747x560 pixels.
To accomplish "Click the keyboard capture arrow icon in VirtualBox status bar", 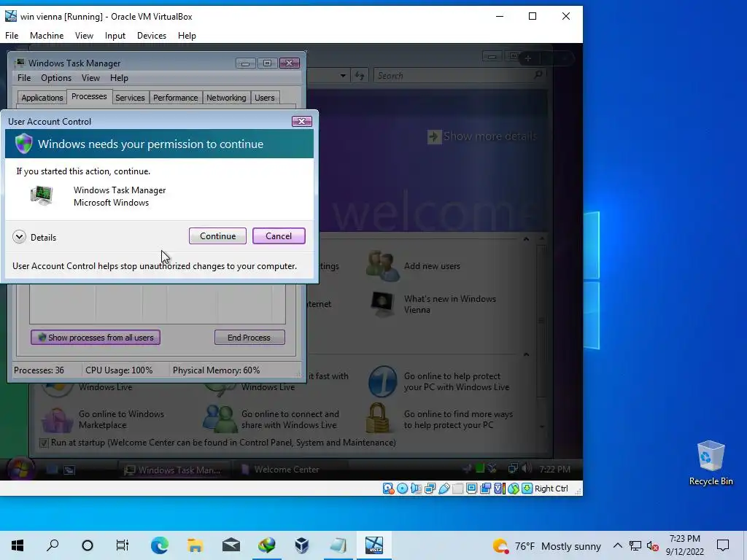I will [527, 489].
